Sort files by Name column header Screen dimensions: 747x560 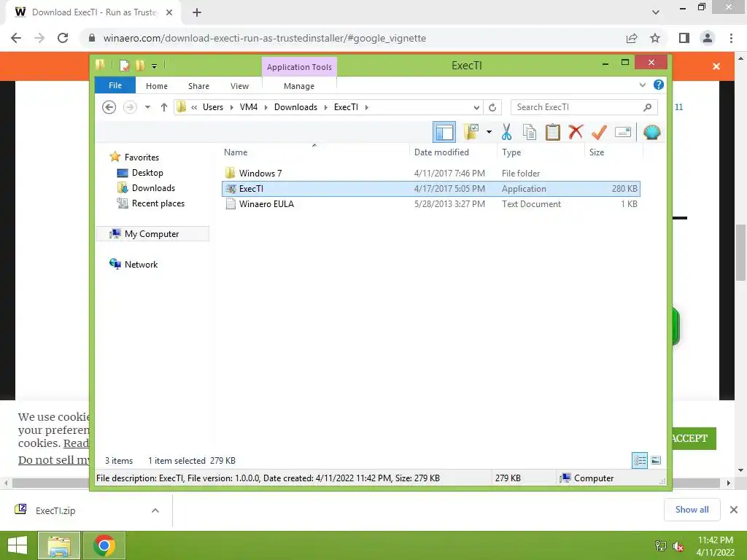(314, 152)
